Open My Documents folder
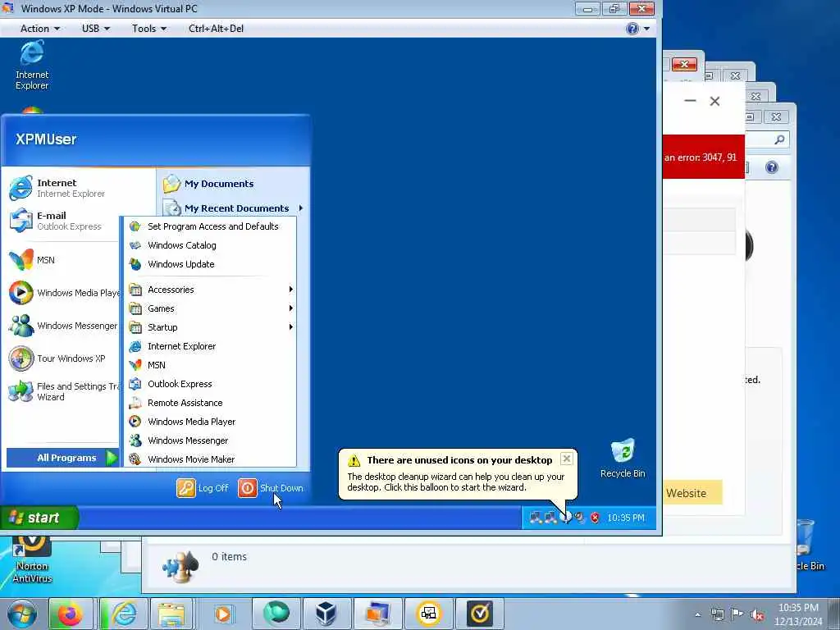 coord(208,184)
